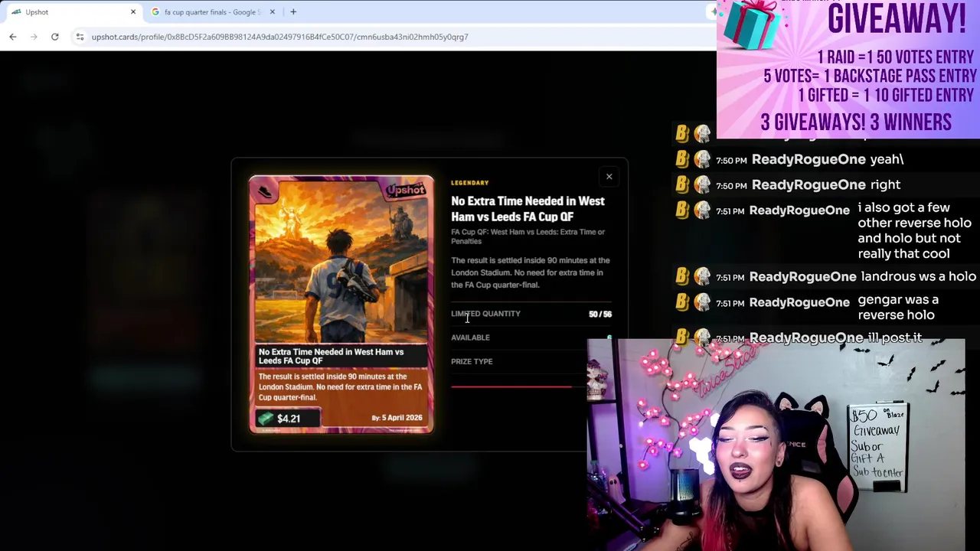The width and height of the screenshot is (980, 551).
Task: Click the gift box icon on giveaway banner
Action: click(x=753, y=23)
